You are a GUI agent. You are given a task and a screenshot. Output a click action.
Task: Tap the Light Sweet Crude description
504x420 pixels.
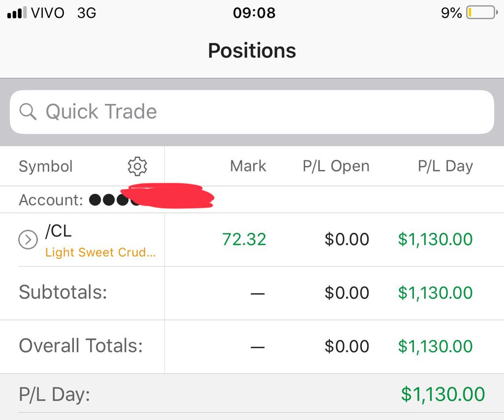click(x=100, y=253)
